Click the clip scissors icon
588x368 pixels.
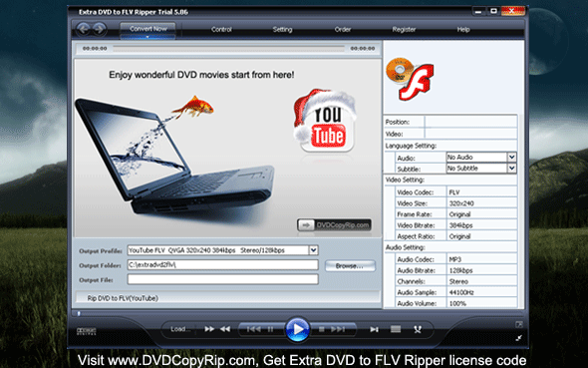418,329
